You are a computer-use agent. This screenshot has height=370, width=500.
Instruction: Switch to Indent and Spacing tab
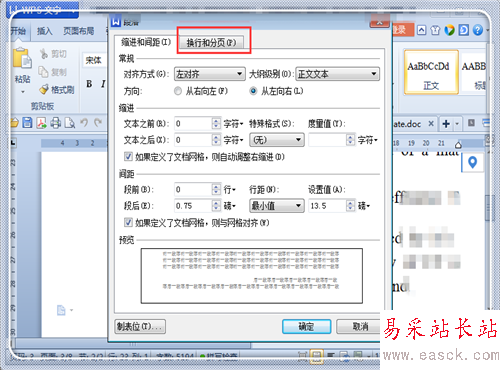146,42
